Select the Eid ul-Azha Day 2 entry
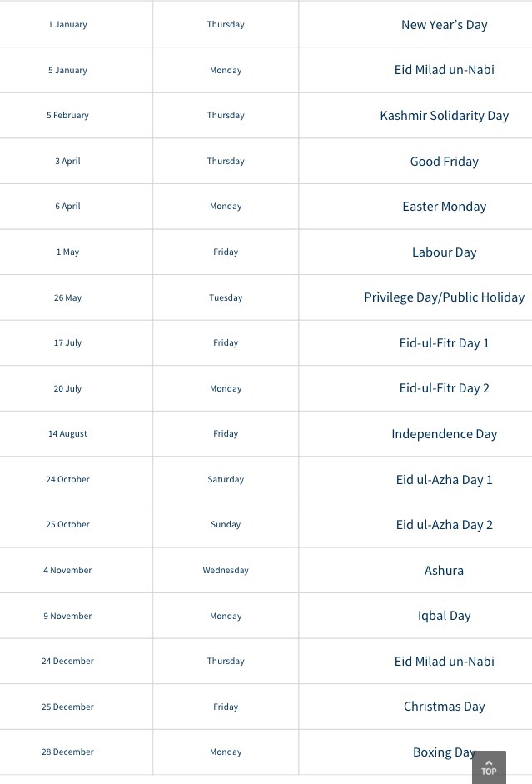Screen dimensions: 532x784 point(444,525)
